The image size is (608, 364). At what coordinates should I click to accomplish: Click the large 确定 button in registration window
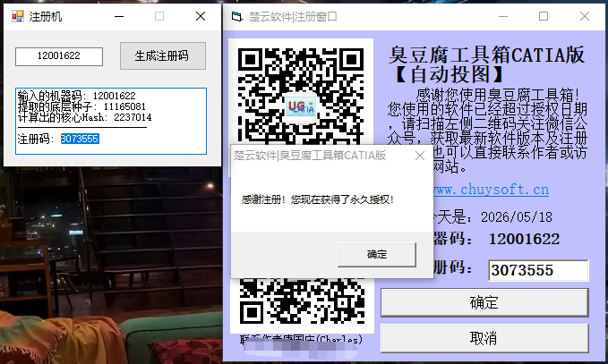pos(484,302)
